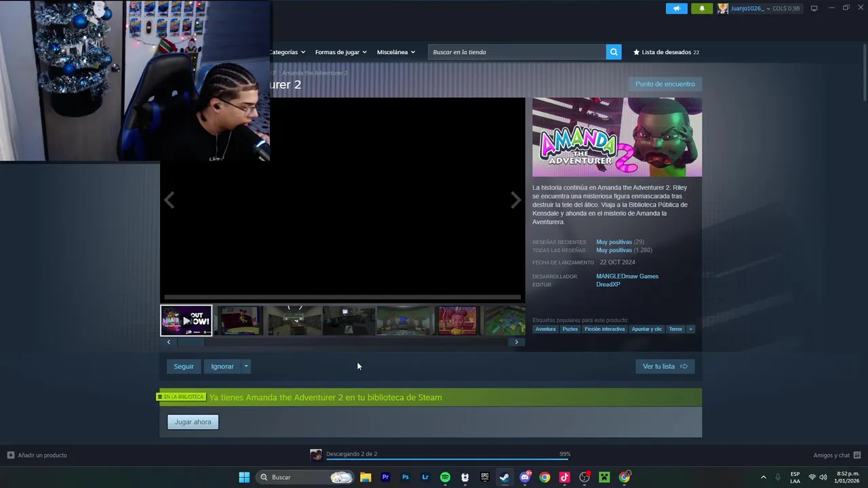Image resolution: width=868 pixels, height=488 pixels.
Task: Open Amigos y chat
Action: pos(837,455)
